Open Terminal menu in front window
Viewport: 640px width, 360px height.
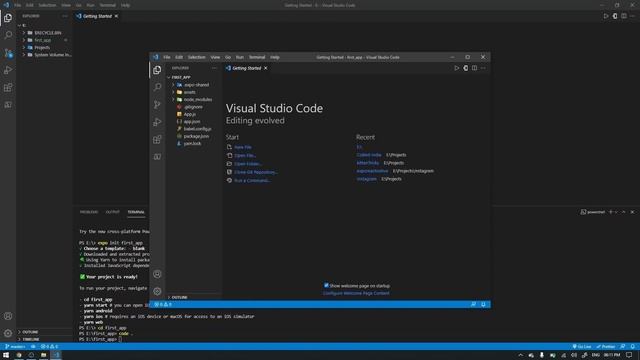pos(257,57)
